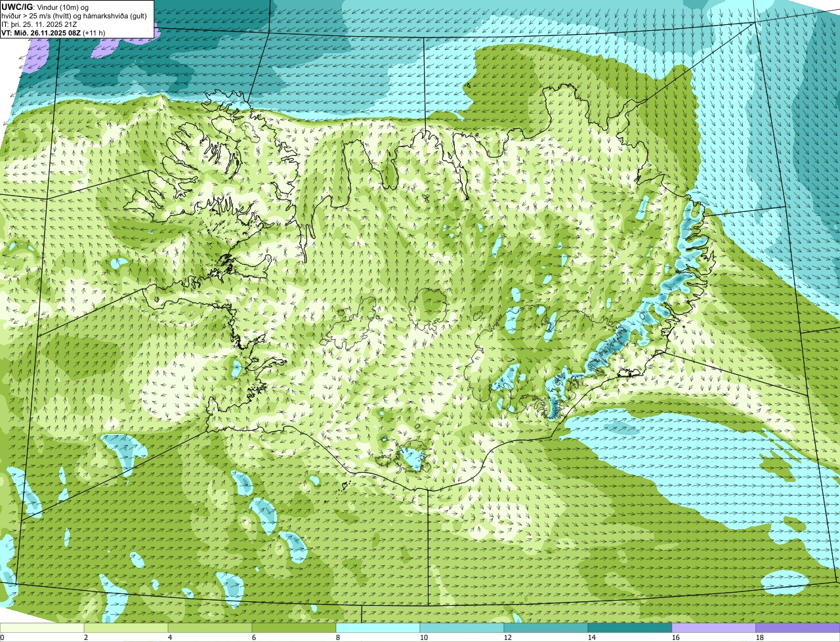Image resolution: width=840 pixels, height=642 pixels.
Task: Click the palest 0–2 legend color swatch
Action: (42, 628)
